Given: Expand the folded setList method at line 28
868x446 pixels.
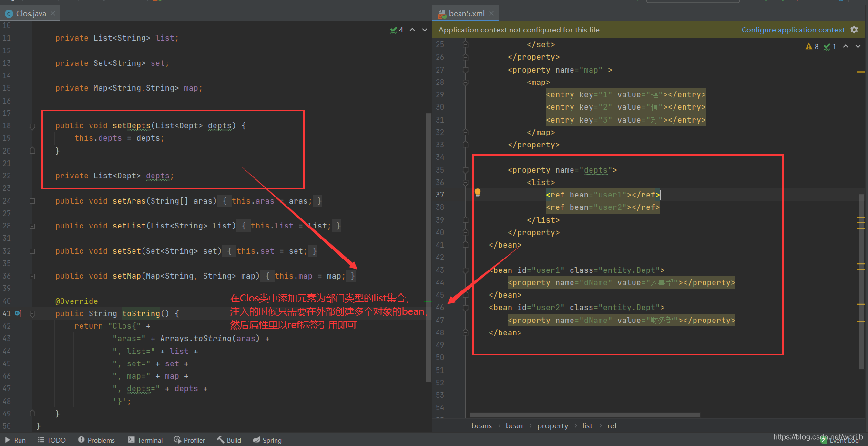Looking at the screenshot, I should pos(32,226).
